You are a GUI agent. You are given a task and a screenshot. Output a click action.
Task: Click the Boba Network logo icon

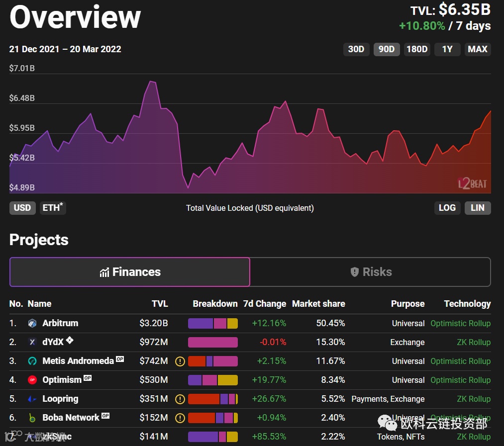tap(32, 418)
